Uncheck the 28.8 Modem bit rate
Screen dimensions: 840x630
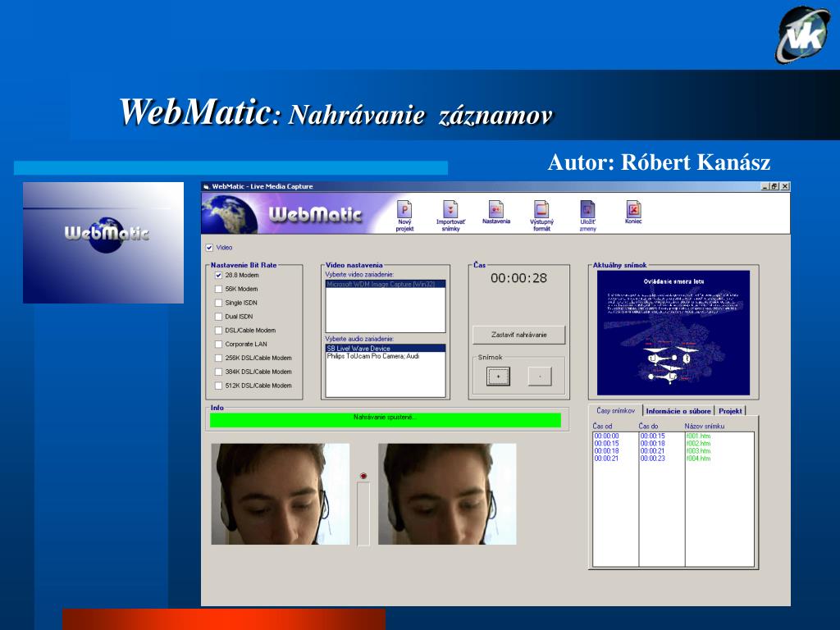click(x=218, y=275)
